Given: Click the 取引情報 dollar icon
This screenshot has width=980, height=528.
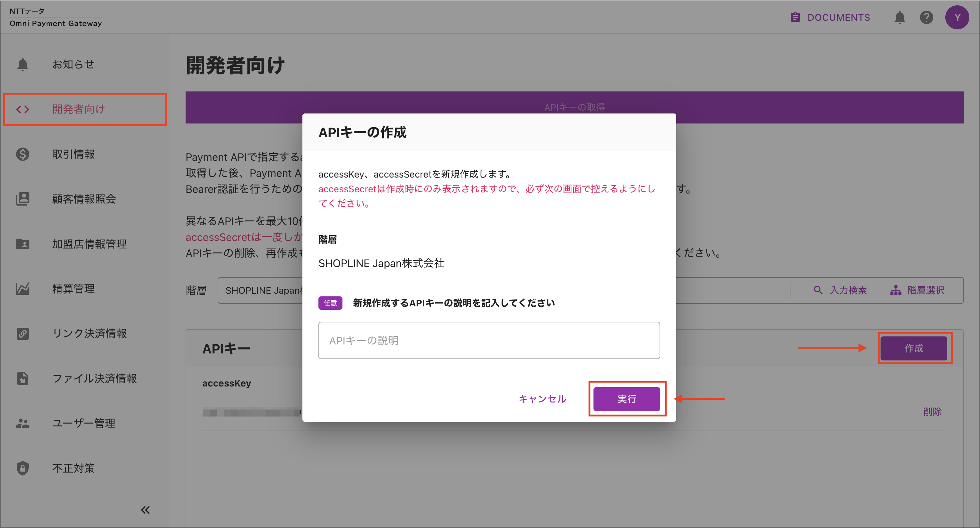Looking at the screenshot, I should (x=22, y=154).
